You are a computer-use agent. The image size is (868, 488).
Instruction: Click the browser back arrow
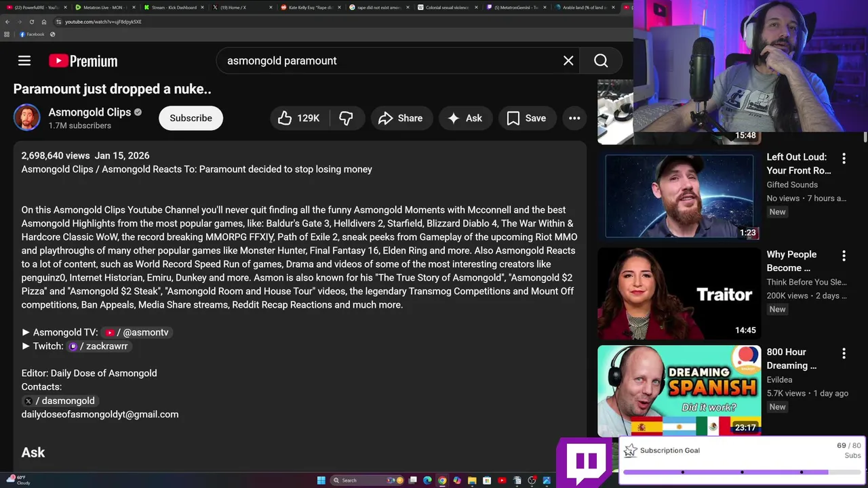(7, 22)
